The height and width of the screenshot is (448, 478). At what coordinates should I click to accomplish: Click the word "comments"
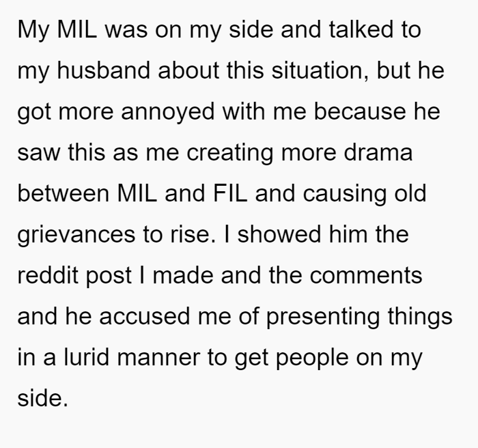click(x=366, y=276)
